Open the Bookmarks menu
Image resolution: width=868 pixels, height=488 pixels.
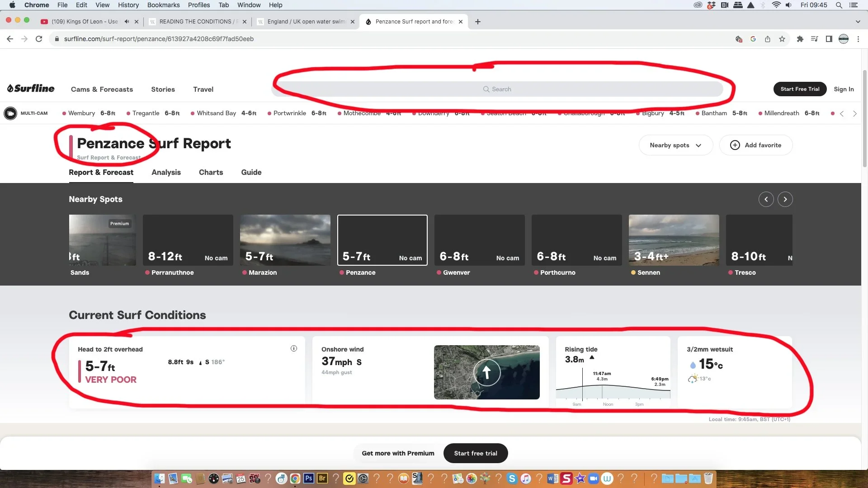163,5
